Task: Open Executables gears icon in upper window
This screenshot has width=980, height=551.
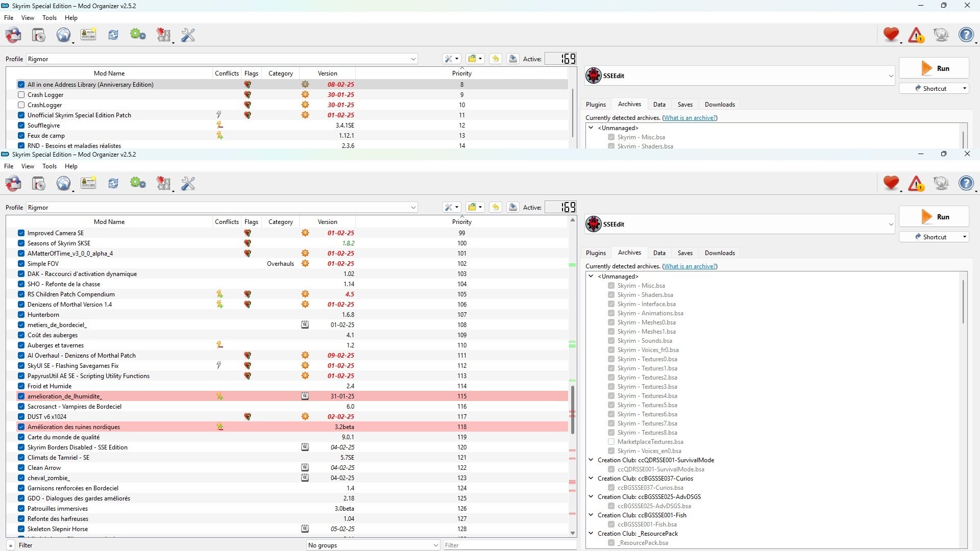Action: (138, 35)
